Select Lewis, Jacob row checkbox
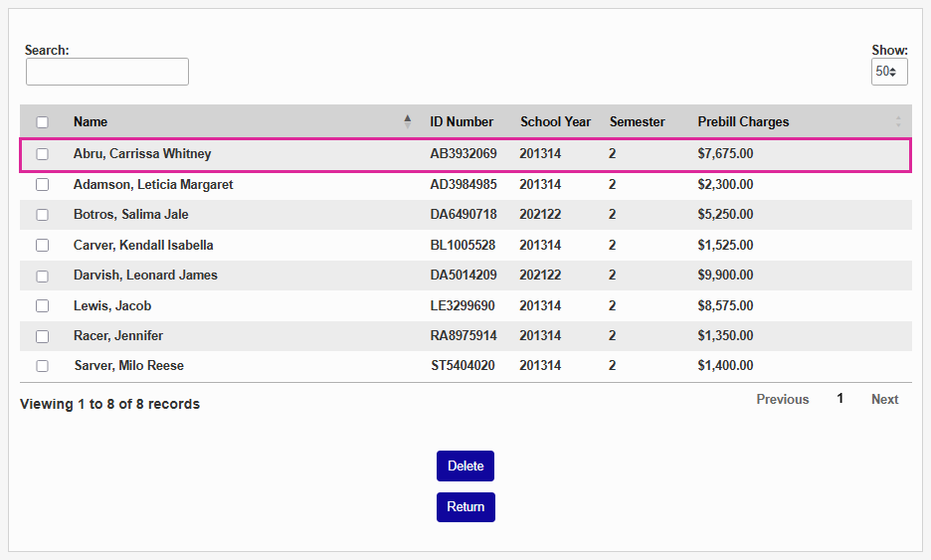The image size is (931, 560). click(x=42, y=305)
